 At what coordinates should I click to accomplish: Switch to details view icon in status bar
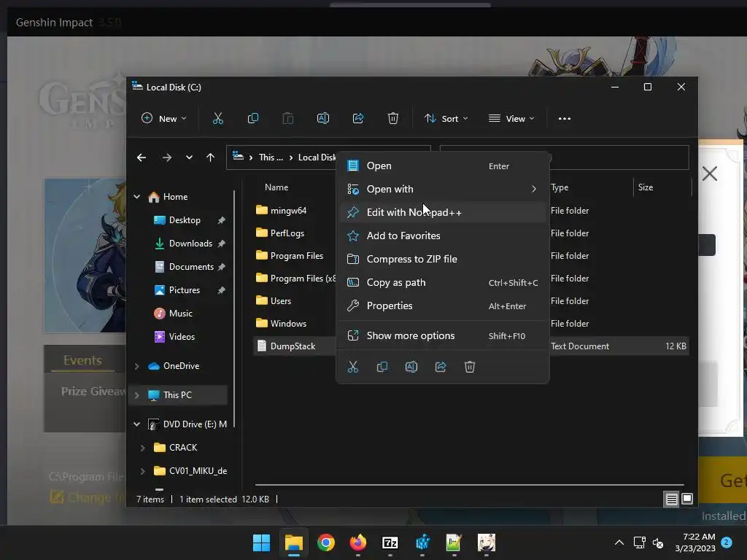[x=672, y=499]
